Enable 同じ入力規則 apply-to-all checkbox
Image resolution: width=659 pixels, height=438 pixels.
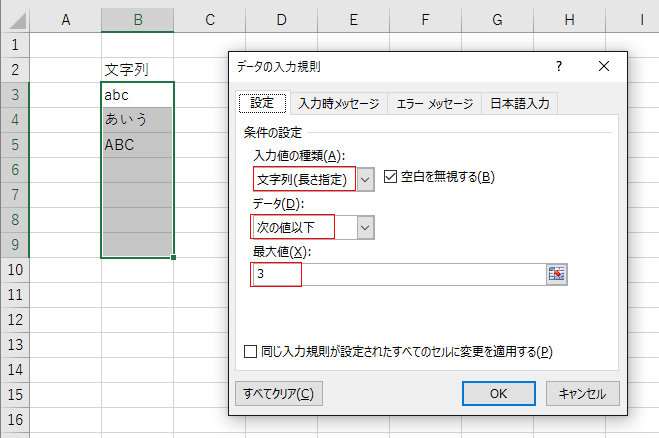coord(250,351)
